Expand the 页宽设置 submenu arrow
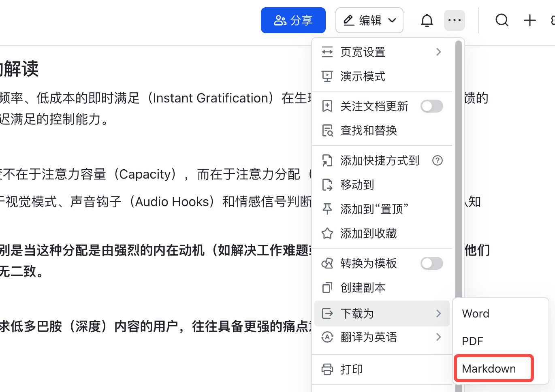 (438, 52)
